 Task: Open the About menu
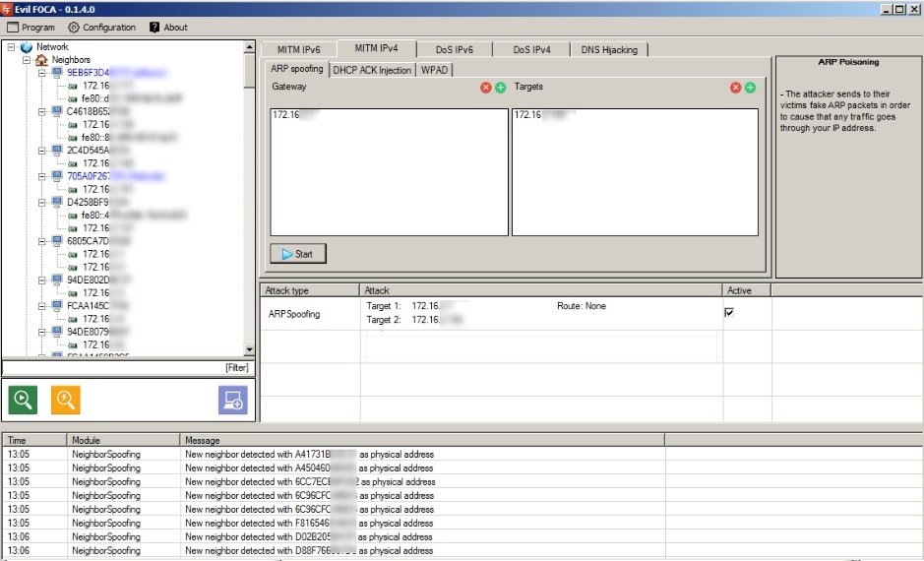[x=168, y=28]
